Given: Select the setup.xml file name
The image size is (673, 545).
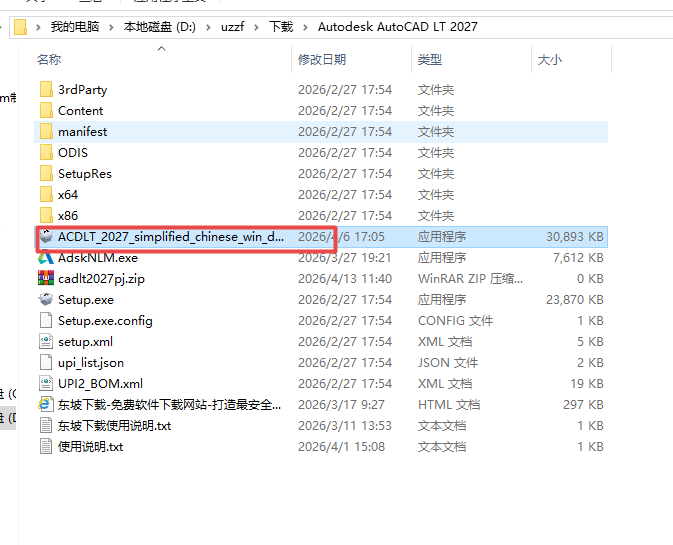Looking at the screenshot, I should point(85,342).
